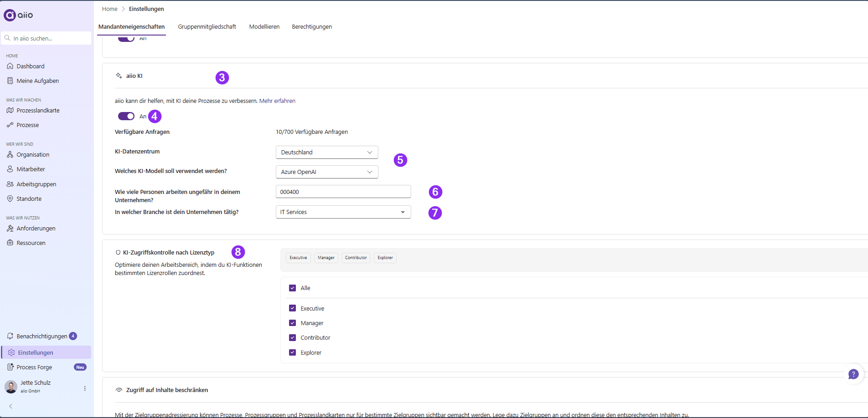Click the Manager license tag
The height and width of the screenshot is (418, 868).
coord(326,258)
